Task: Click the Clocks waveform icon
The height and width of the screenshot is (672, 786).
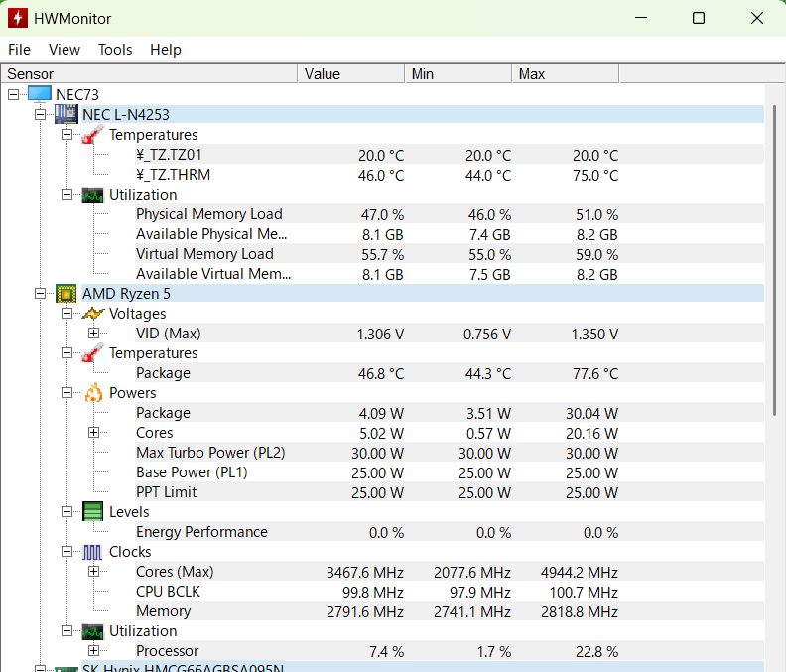Action: pyautogui.click(x=92, y=552)
